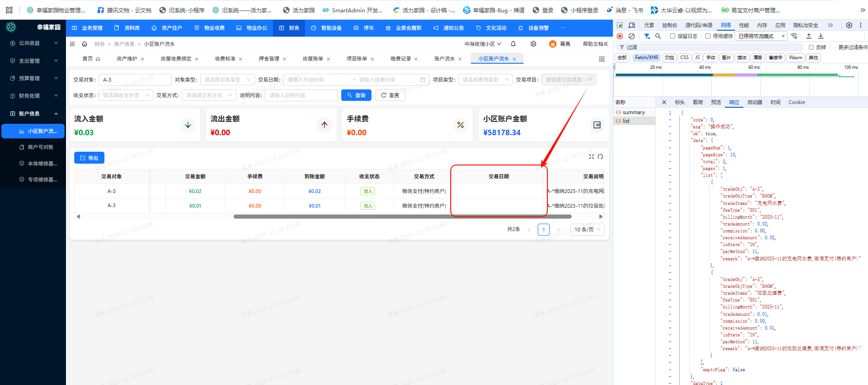Click the notification bell icon
Screen dimensions: 868x385
(513, 44)
